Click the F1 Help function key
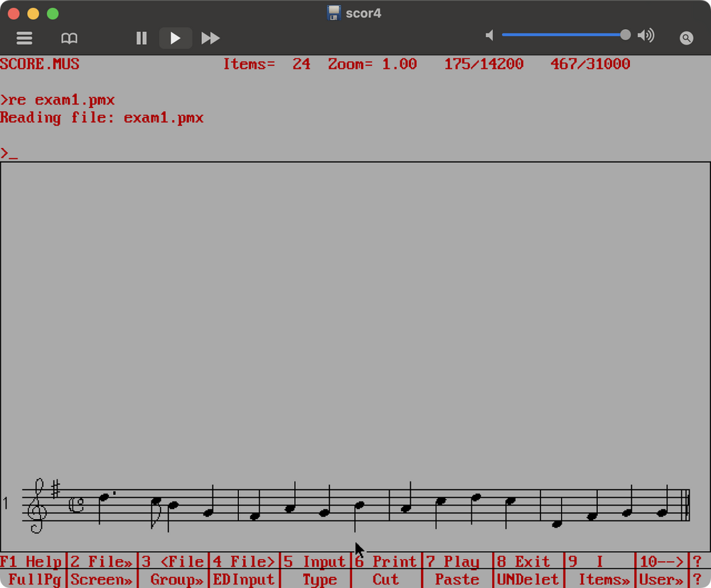 click(32, 562)
